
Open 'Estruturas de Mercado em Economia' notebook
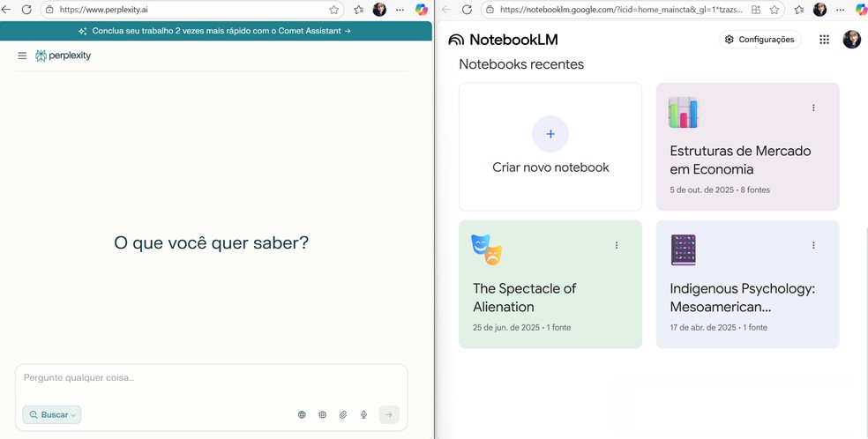point(747,147)
